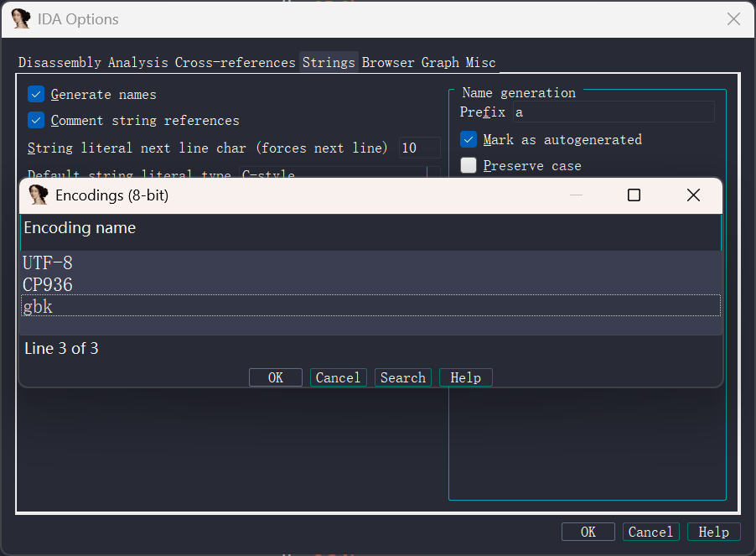Toggle Comment string references checkbox
This screenshot has width=756, height=556.
point(36,120)
